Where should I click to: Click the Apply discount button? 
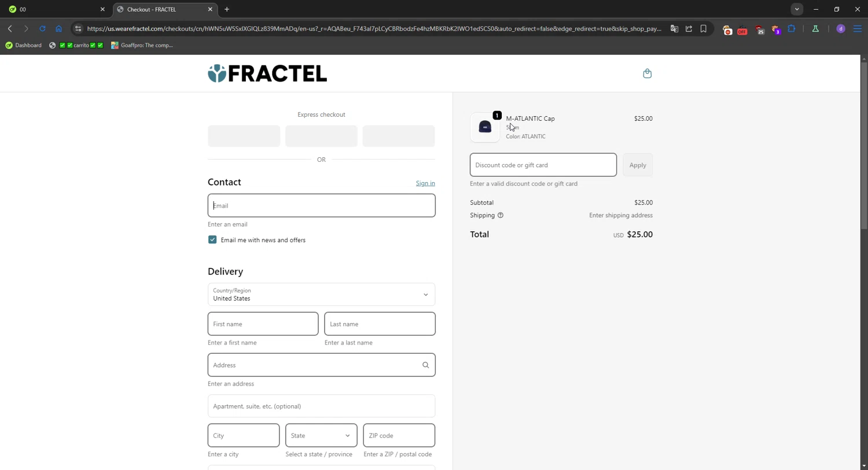tap(638, 165)
